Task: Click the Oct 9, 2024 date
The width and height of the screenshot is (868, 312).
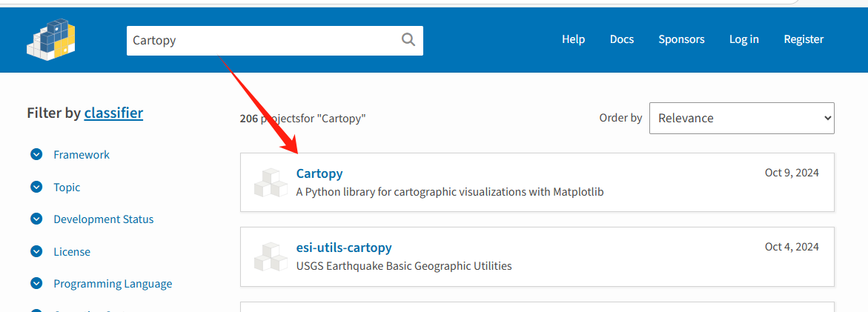Action: [792, 173]
